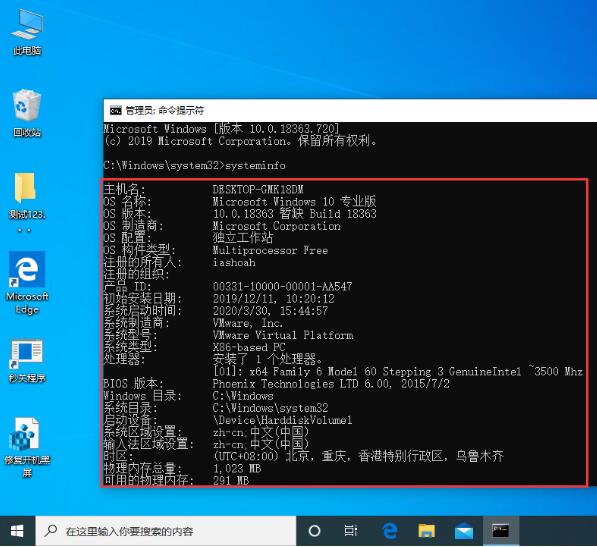
Task: Click the systeminfo command line
Action: [195, 166]
